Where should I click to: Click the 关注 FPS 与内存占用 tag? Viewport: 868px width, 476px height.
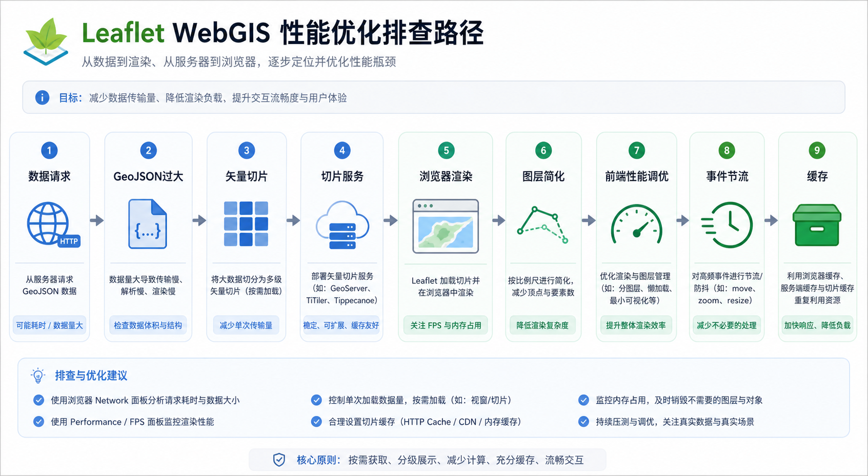(446, 325)
